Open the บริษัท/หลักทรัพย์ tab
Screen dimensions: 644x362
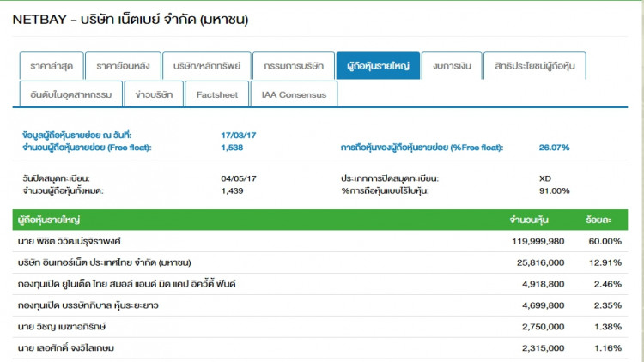click(x=207, y=66)
